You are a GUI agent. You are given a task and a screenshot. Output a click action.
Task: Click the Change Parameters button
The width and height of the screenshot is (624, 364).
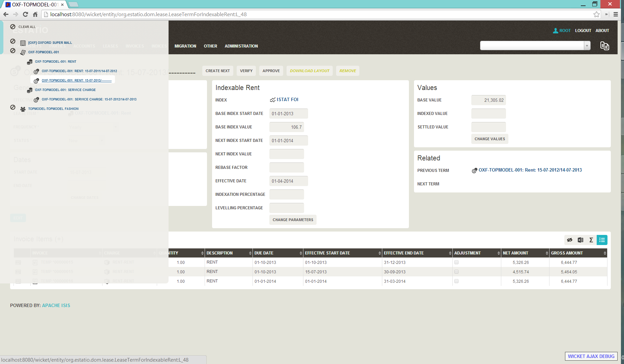293,220
